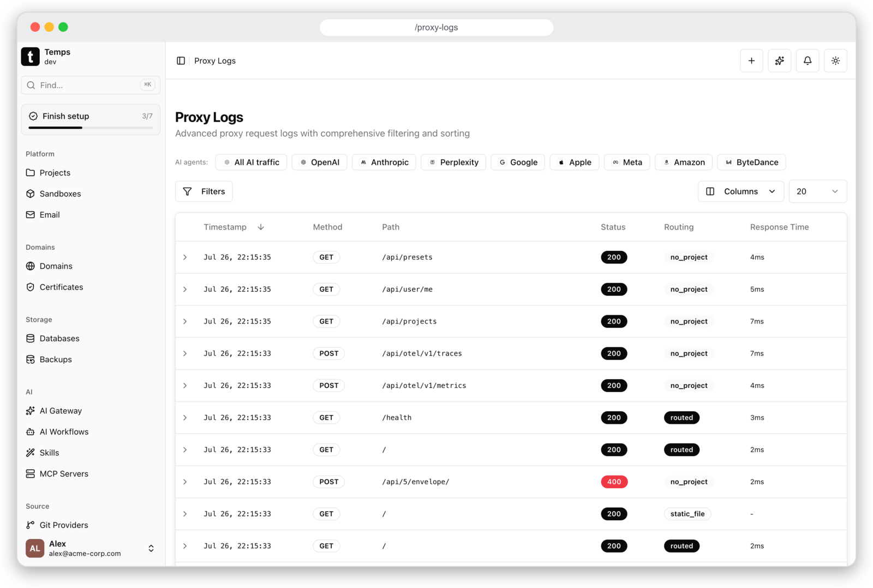Expand the /api/user/me log row

(185, 289)
